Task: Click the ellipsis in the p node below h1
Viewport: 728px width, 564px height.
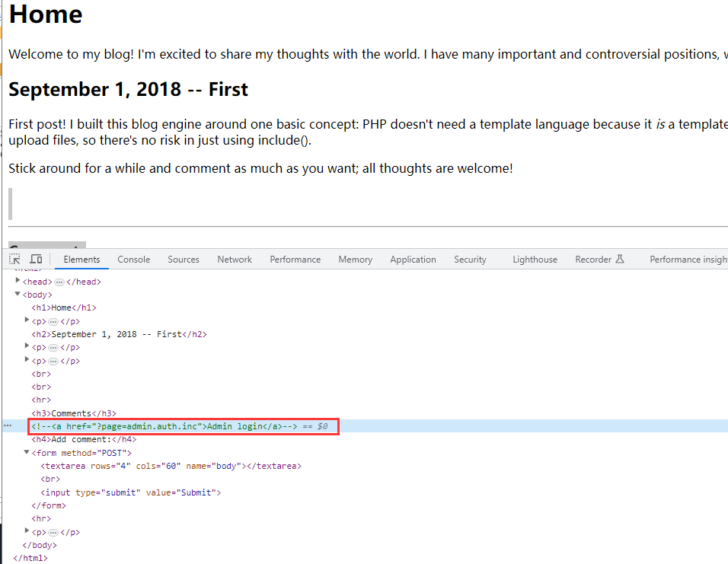Action: [53, 322]
